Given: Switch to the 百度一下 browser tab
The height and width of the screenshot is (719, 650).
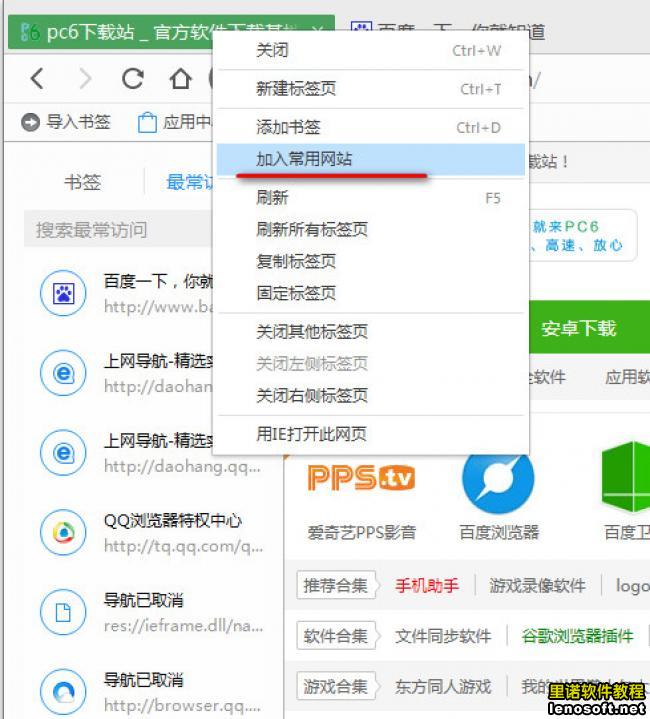Looking at the screenshot, I should tap(447, 32).
